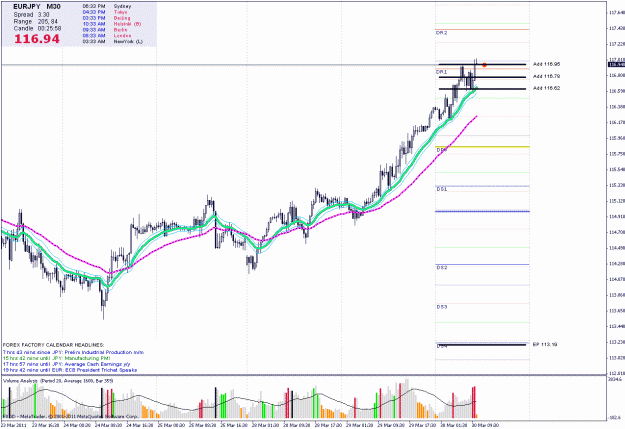The width and height of the screenshot is (625, 429).
Task: Click the Forex Factory Calendar Headlines title
Action: tap(53, 345)
